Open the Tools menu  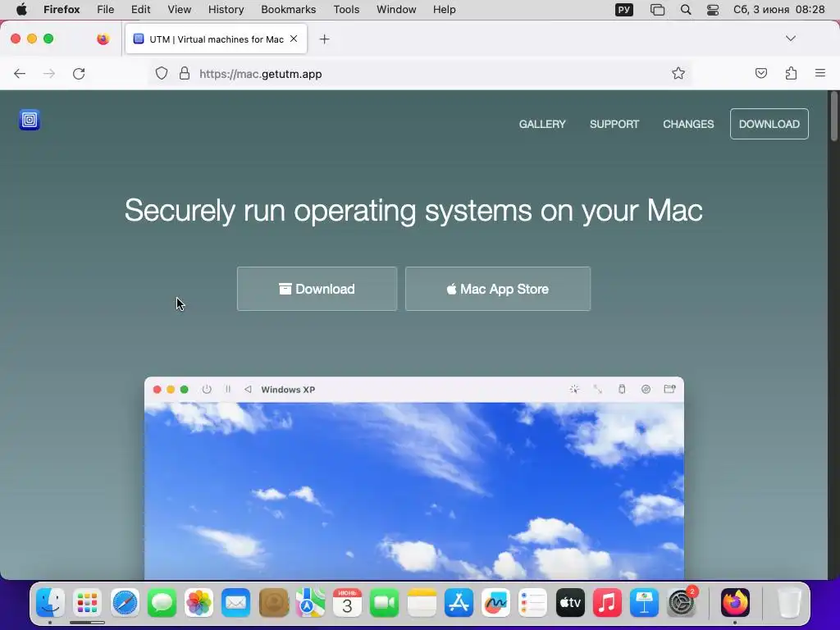pyautogui.click(x=347, y=10)
